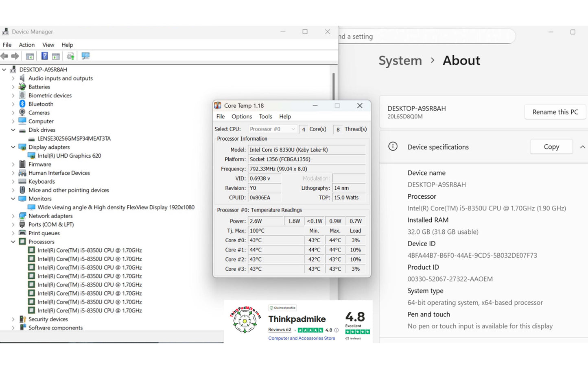Open the Core Temp Tools menu

coord(266,116)
